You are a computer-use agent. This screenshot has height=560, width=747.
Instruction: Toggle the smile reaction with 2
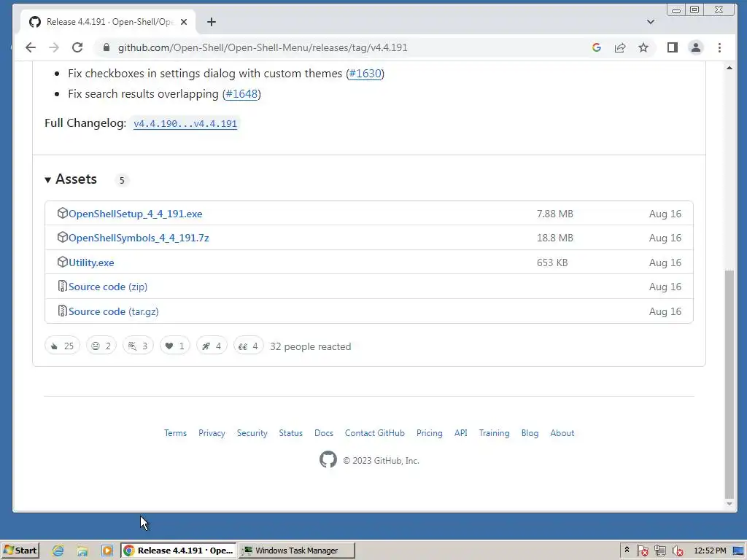(x=101, y=346)
